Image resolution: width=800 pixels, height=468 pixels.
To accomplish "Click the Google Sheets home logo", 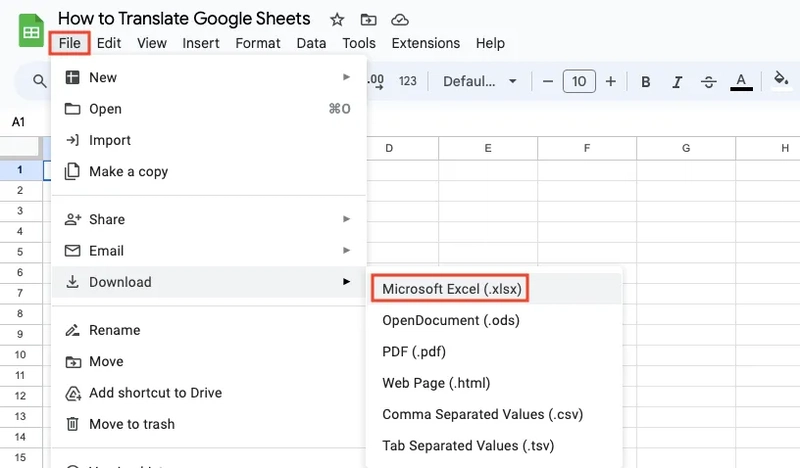I will (31, 31).
